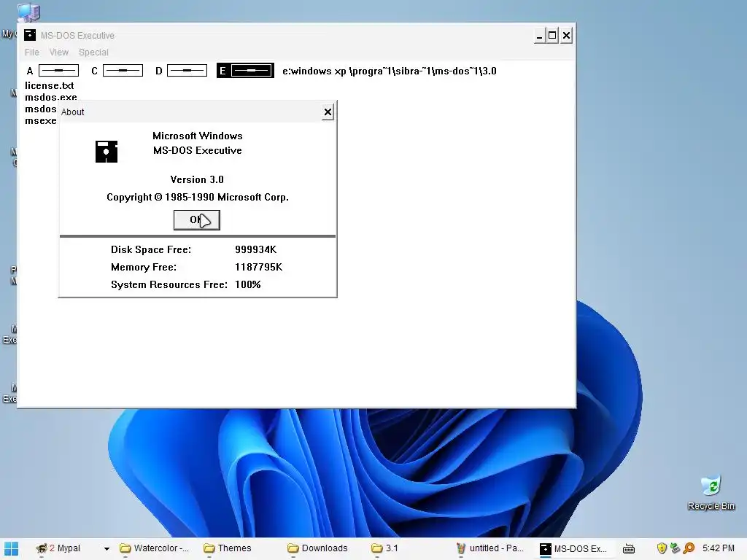Close the MS-DOS Executive window

coord(566,35)
